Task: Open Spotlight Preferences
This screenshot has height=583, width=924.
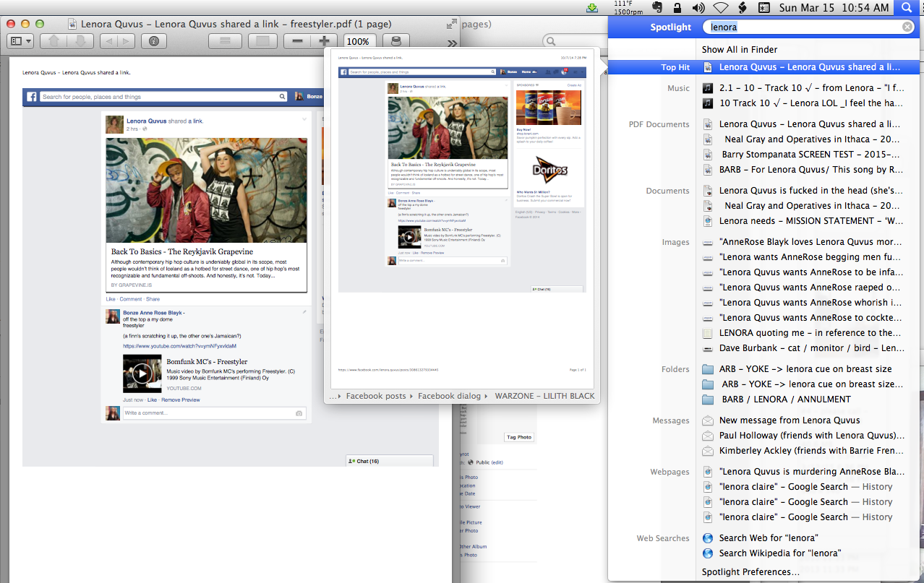Action: [750, 571]
